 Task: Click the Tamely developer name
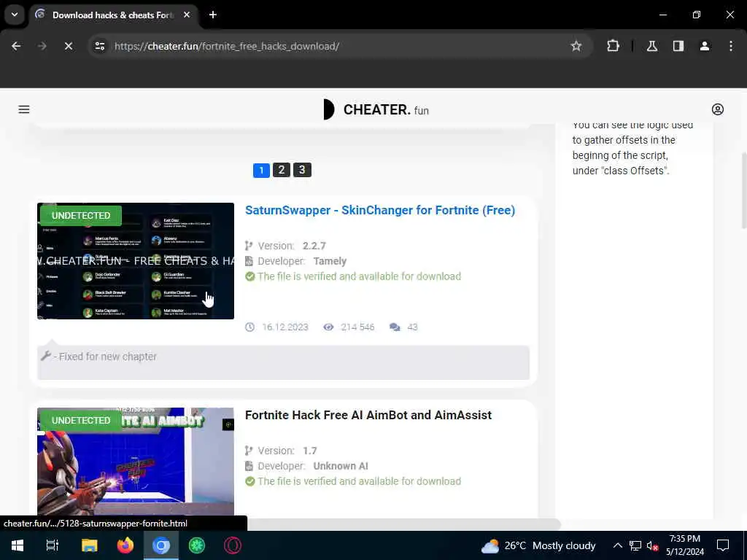click(x=330, y=261)
